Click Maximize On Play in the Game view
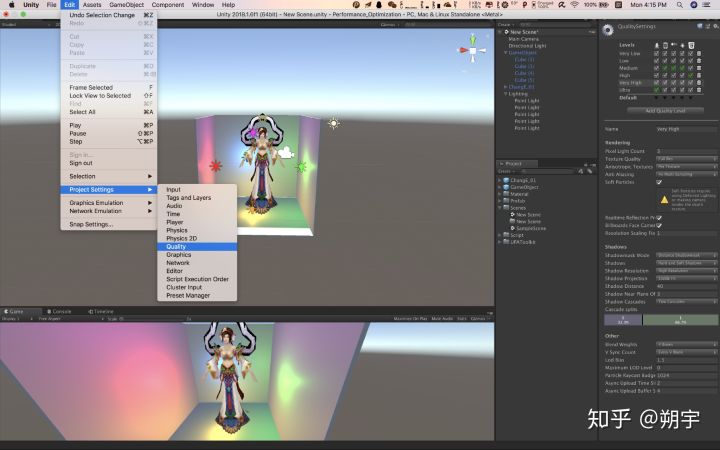Screen dimensions: 720x450 coord(410,318)
